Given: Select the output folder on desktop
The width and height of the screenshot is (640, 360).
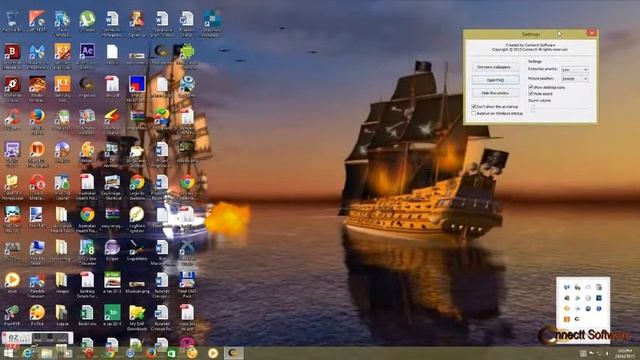Looking at the screenshot, I should (x=62, y=316).
